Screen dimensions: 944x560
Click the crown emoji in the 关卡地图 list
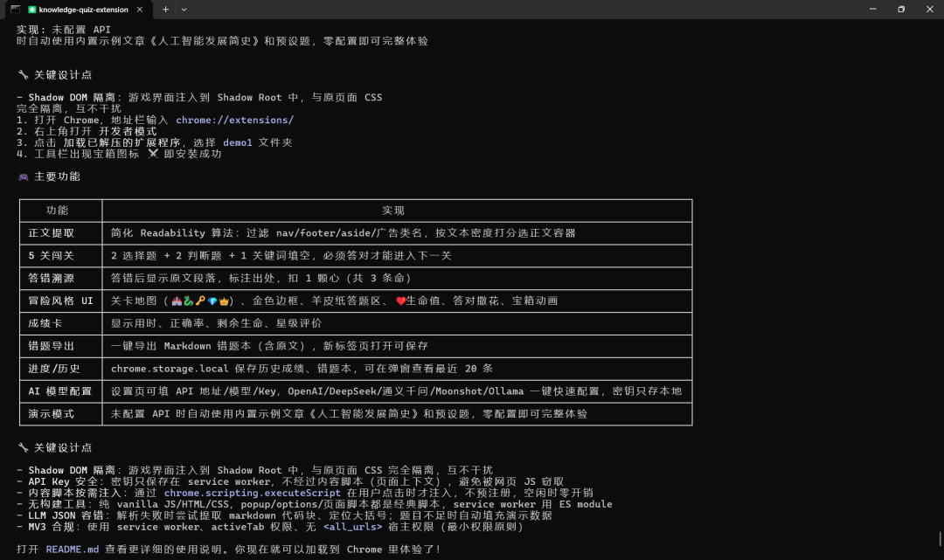pyautogui.click(x=224, y=301)
